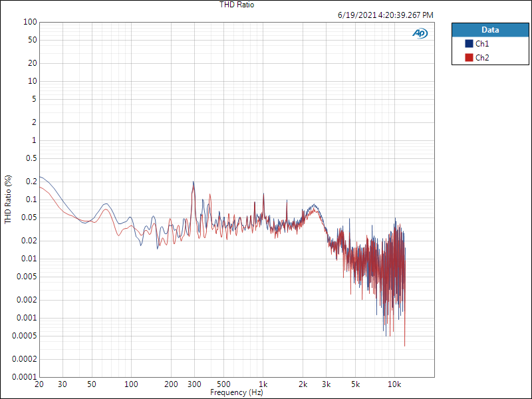Click the 1 tick on the Y axis
This screenshot has width=532, height=399.
pos(33,140)
